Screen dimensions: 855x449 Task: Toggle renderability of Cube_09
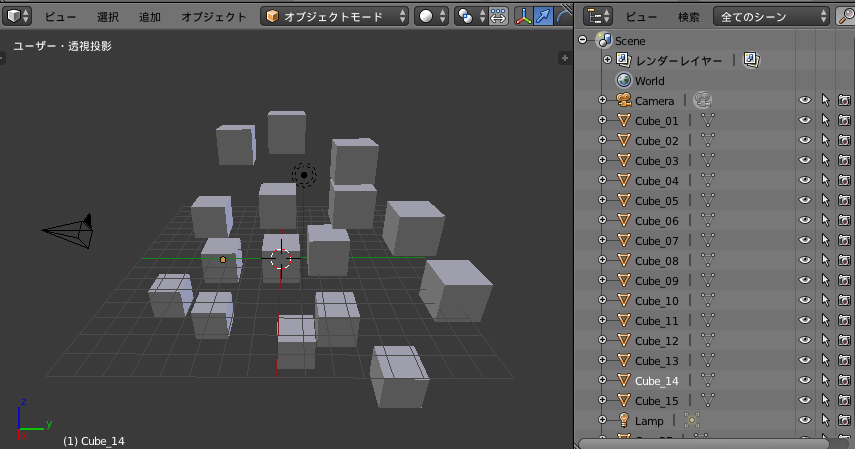pos(845,280)
